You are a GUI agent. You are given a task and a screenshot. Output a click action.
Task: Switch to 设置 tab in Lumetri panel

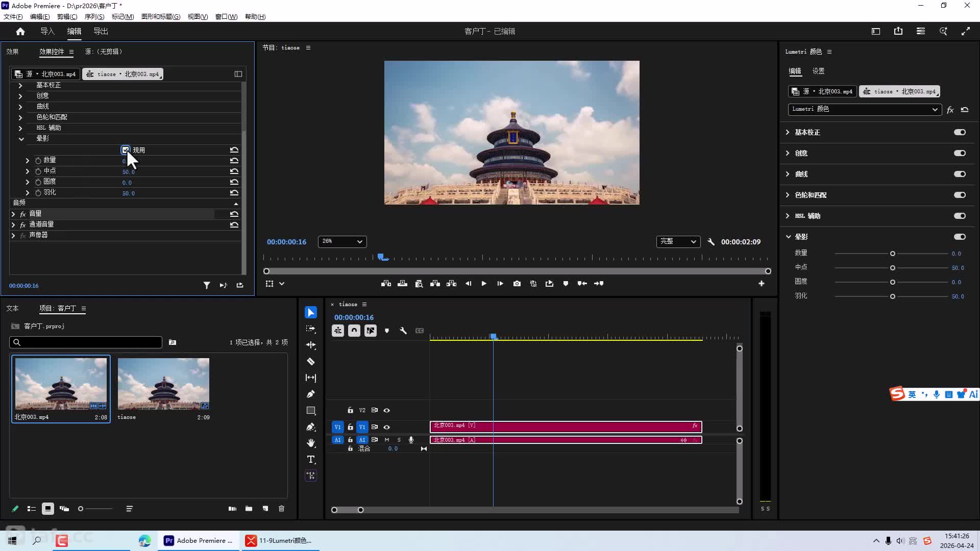click(x=818, y=71)
